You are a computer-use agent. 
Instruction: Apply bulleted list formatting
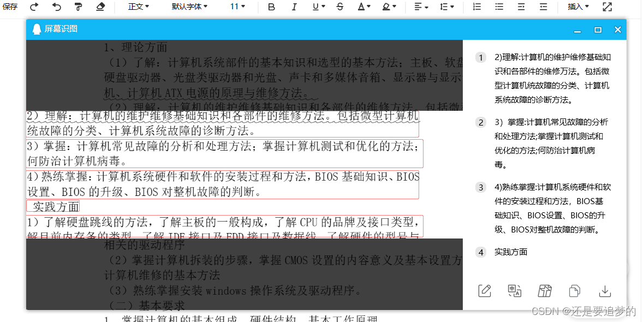pos(499,7)
